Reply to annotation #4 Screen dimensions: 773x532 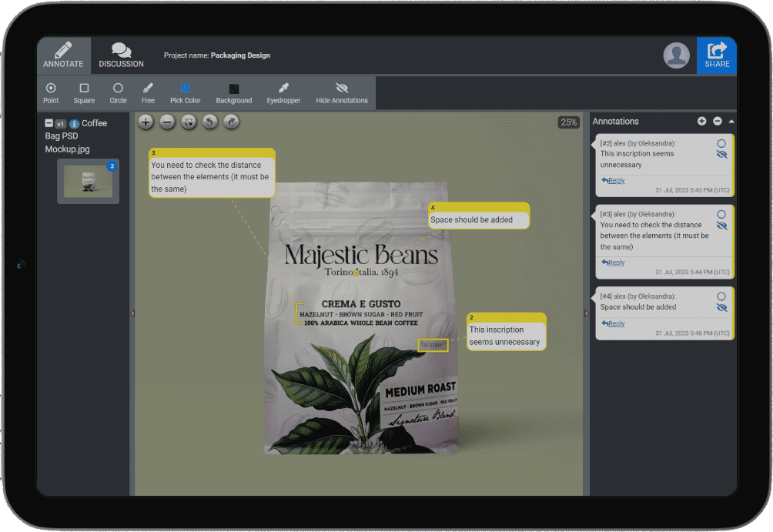(614, 323)
